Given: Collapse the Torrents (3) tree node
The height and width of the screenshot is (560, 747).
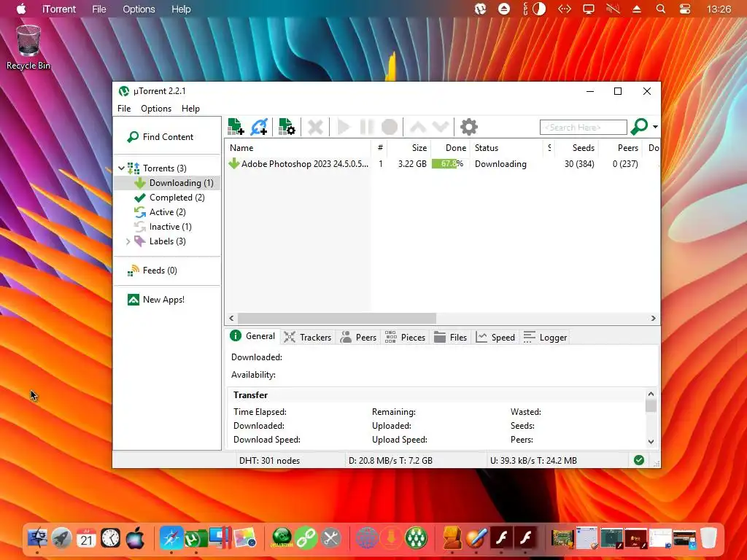Looking at the screenshot, I should click(x=121, y=168).
